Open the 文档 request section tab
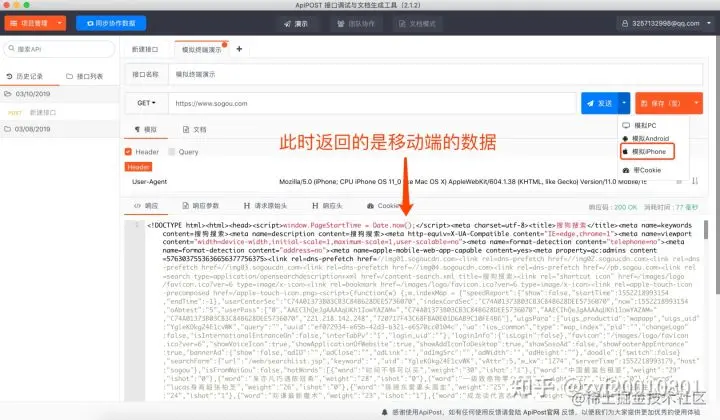Image resolution: width=720 pixels, height=420 pixels. click(x=195, y=129)
